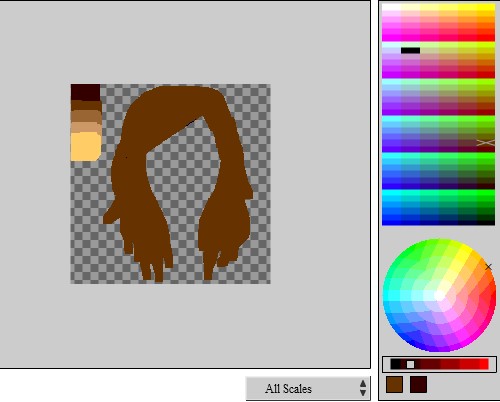The height and width of the screenshot is (402, 500).
Task: Pick the pure blue cell at palette bottom-left
Action: (391, 221)
